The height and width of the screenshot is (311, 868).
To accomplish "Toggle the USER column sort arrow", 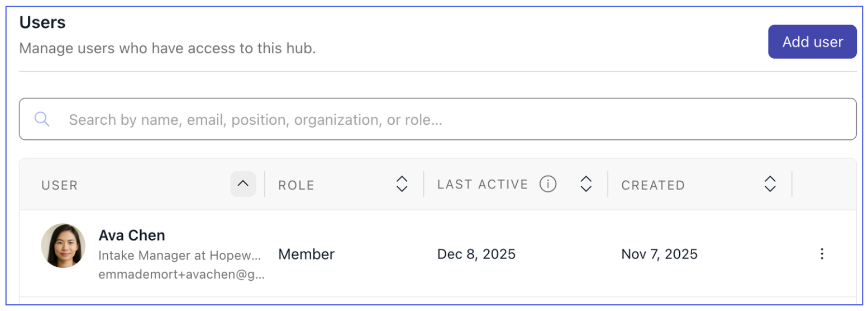I will point(243,184).
